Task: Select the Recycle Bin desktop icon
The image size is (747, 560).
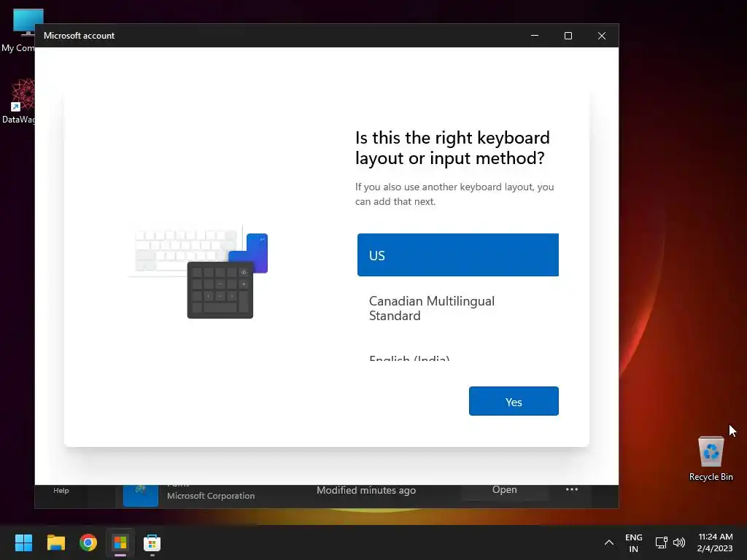Action: point(711,458)
